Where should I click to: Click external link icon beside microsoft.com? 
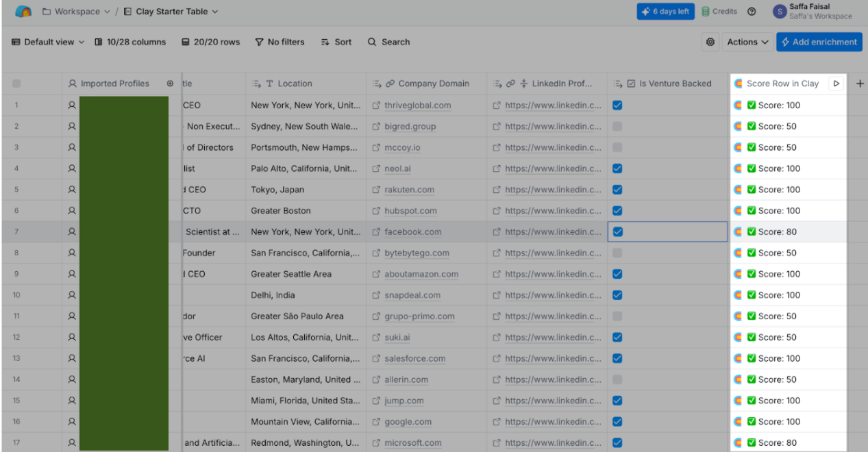click(x=376, y=443)
